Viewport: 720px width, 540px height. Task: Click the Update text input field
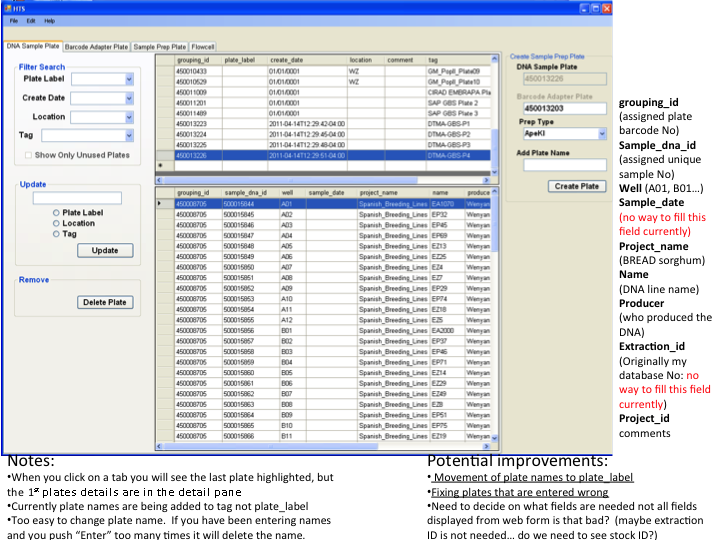tap(77, 198)
